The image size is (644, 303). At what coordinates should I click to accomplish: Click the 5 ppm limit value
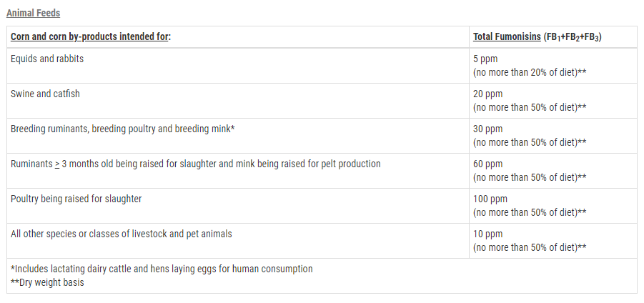pos(485,59)
